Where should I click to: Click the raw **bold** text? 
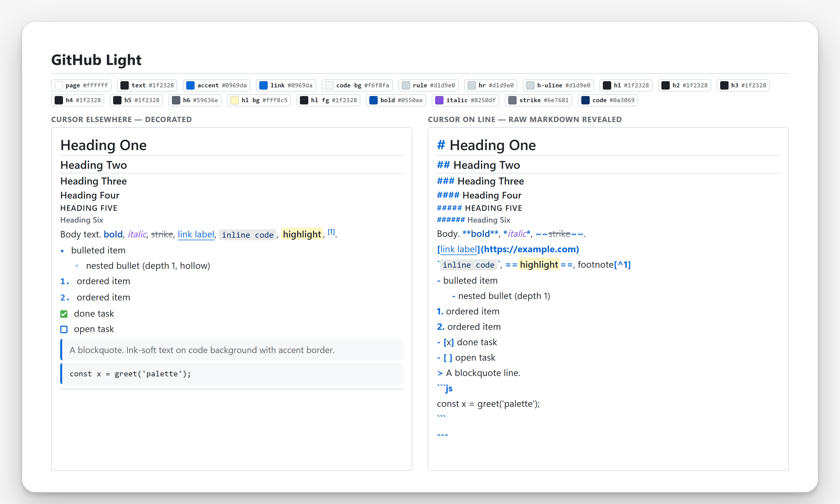pyautogui.click(x=480, y=234)
